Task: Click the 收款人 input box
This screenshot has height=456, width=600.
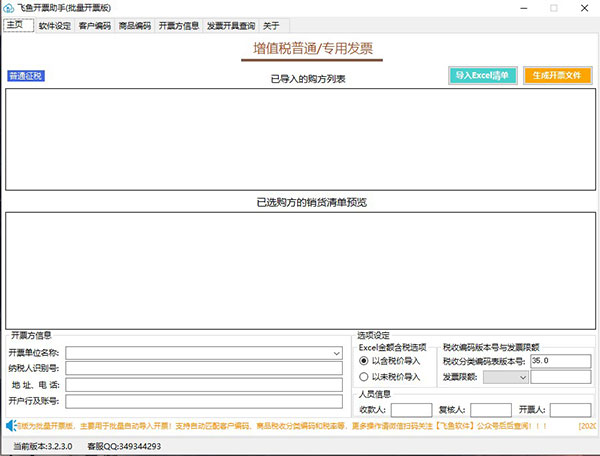Action: [x=411, y=410]
